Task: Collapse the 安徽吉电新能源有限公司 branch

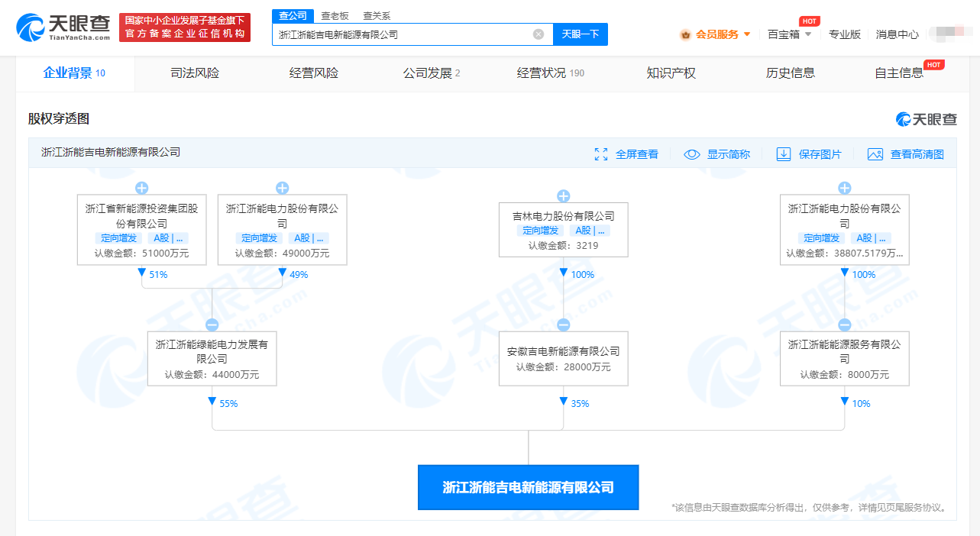Action: pos(563,325)
